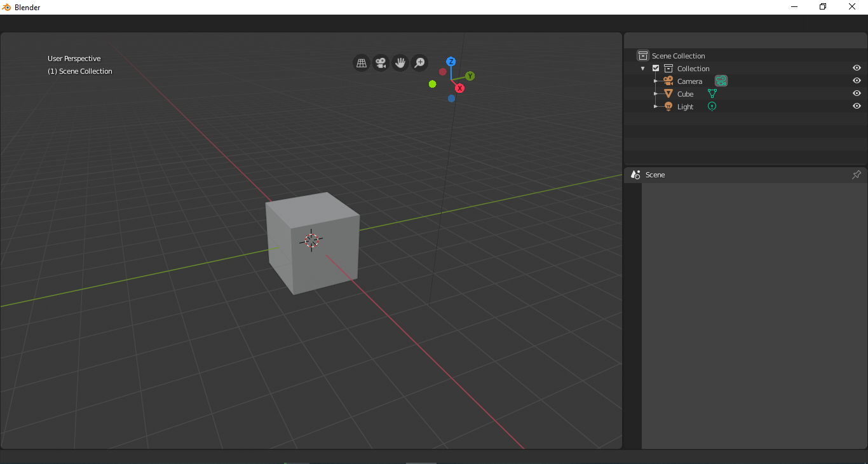The width and height of the screenshot is (868, 464).
Task: Click the magnifier zoom-view icon
Action: click(x=419, y=63)
